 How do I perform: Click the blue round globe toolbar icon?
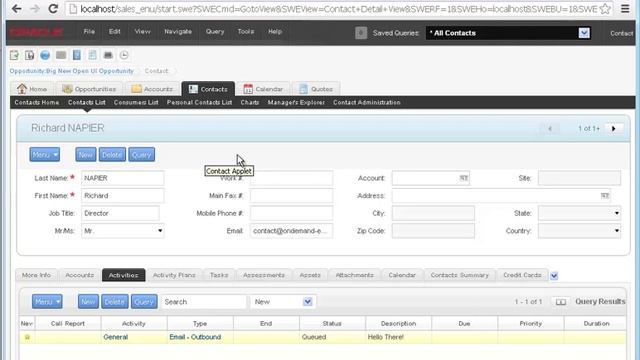[45, 55]
